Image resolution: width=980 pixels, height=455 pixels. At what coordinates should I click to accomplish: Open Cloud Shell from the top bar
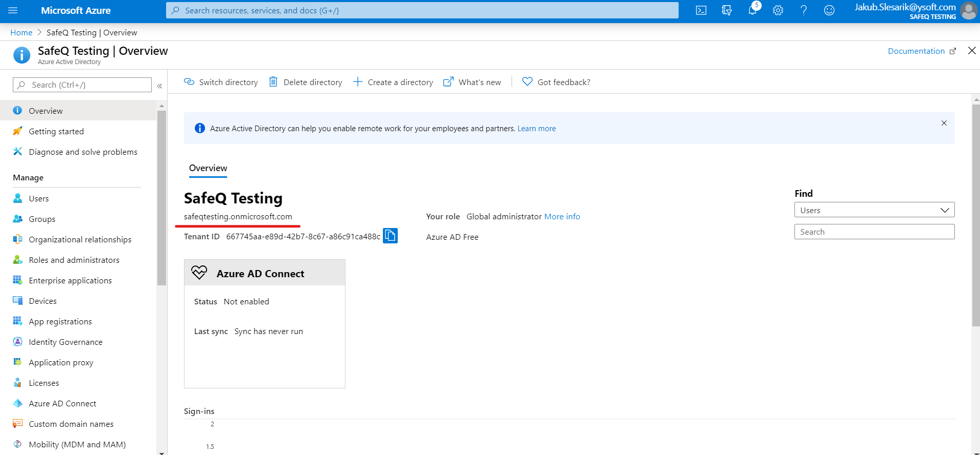pyautogui.click(x=701, y=10)
